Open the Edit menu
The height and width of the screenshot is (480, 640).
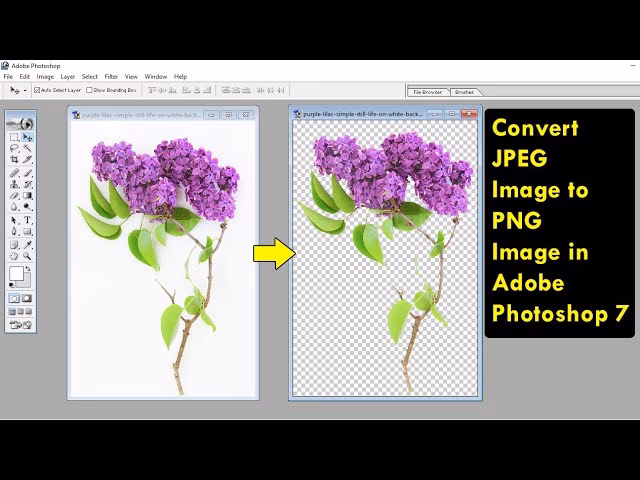tap(24, 76)
